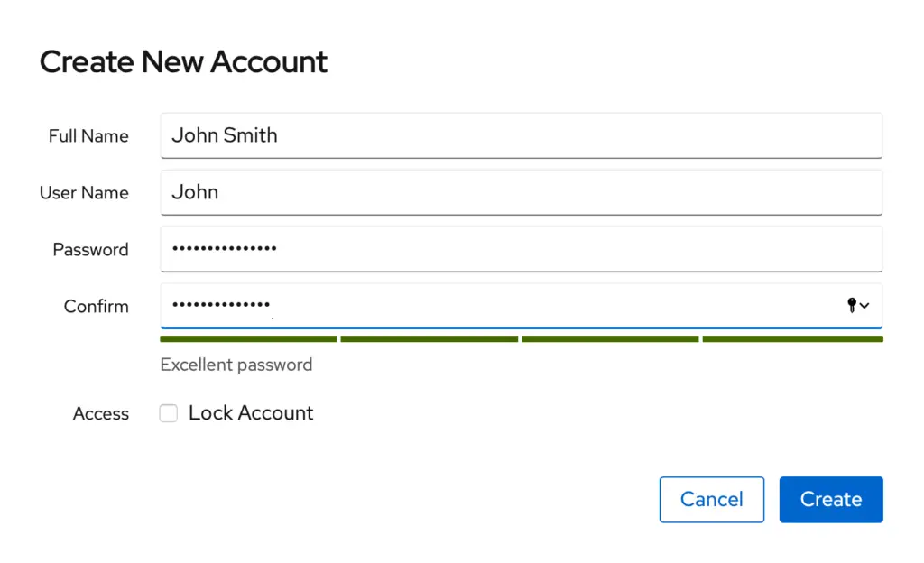The width and height of the screenshot is (924, 563).
Task: Click the second password strength bar segment
Action: [x=429, y=339]
